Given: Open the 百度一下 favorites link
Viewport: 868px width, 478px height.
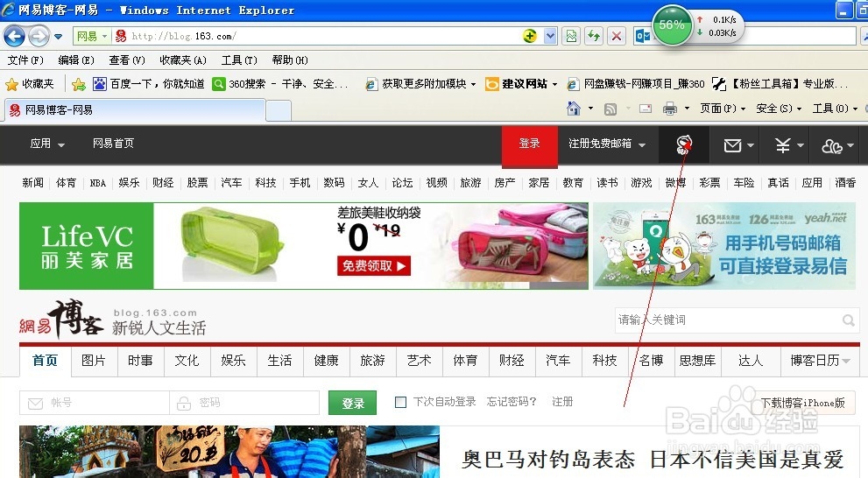Looking at the screenshot, I should tap(149, 83).
